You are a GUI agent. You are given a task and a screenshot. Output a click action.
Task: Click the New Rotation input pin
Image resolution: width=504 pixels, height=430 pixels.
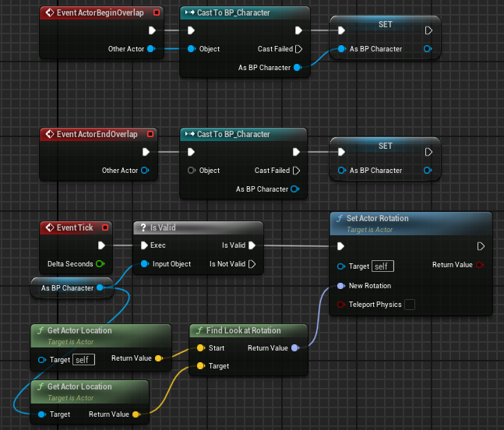point(340,286)
